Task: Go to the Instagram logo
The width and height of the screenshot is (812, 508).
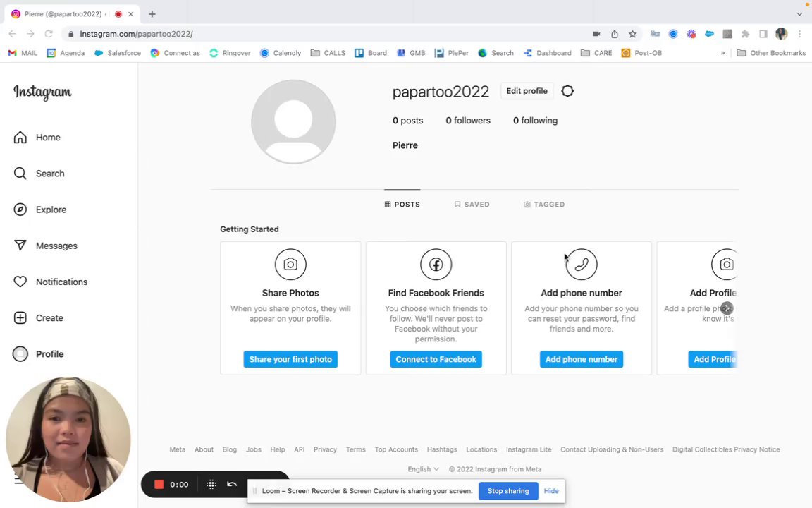Action: pyautogui.click(x=42, y=92)
